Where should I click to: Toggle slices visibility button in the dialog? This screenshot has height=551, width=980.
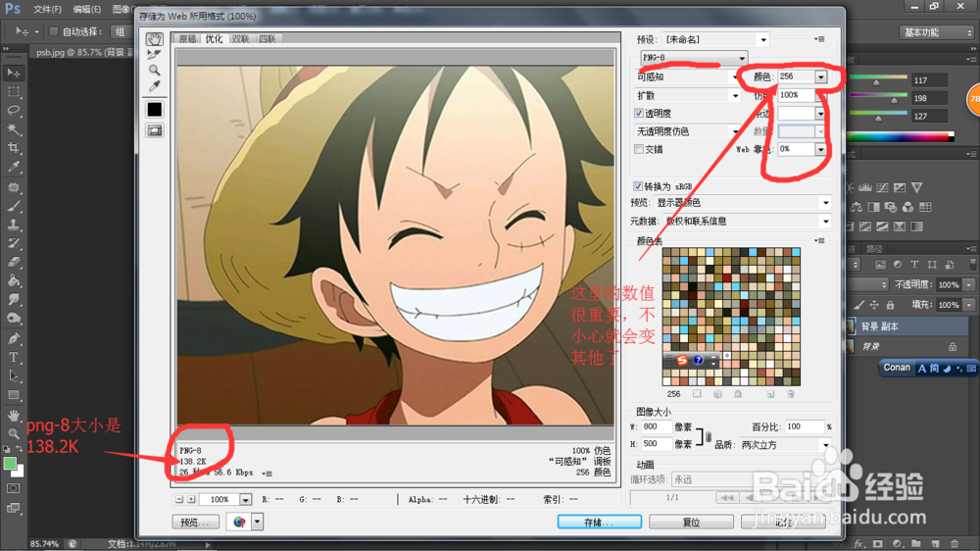click(x=155, y=130)
